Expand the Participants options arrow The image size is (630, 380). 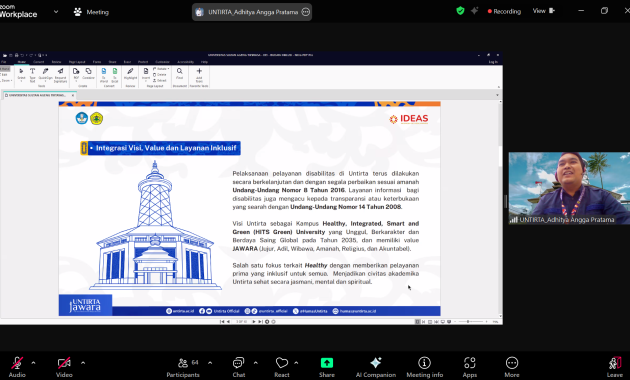[210, 363]
